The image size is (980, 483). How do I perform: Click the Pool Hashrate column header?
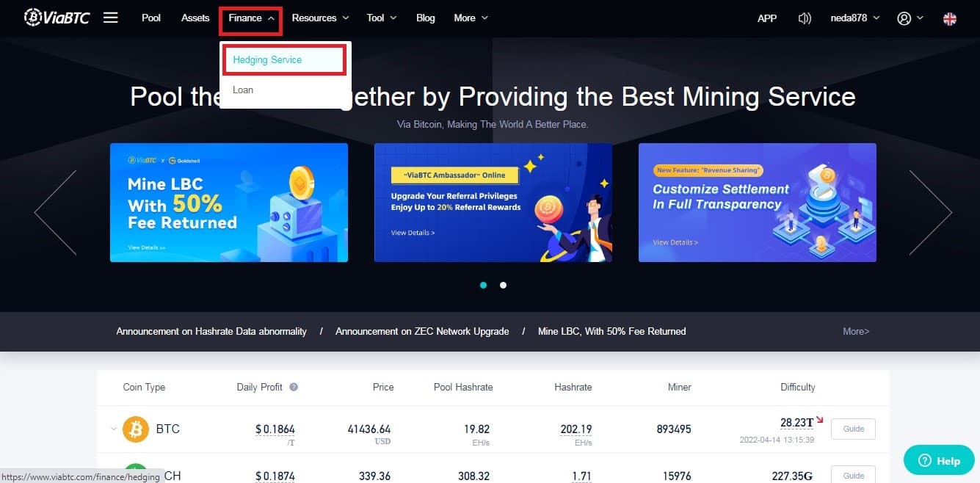463,387
